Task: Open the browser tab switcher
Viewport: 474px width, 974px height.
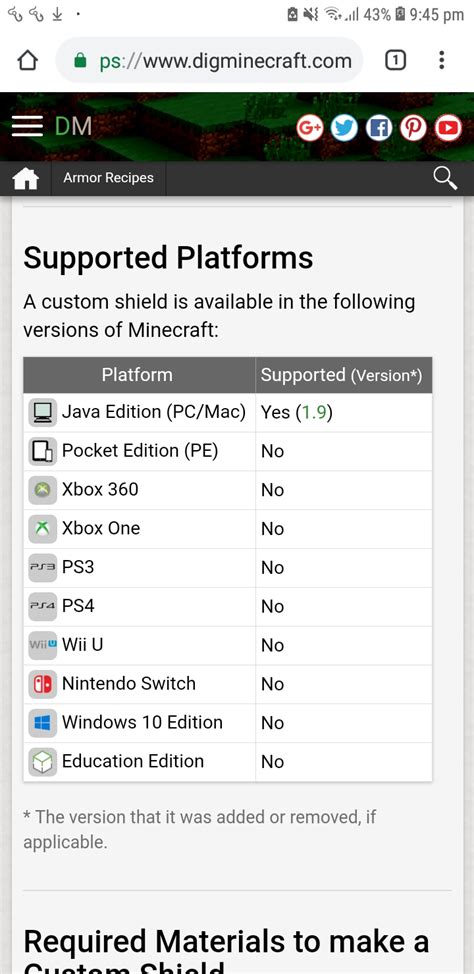Action: [396, 60]
